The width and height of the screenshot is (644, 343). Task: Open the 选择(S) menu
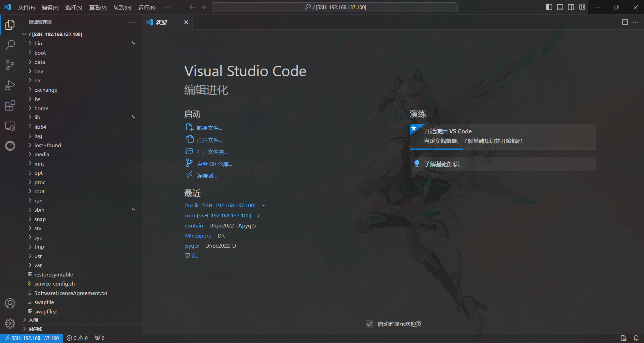click(74, 7)
